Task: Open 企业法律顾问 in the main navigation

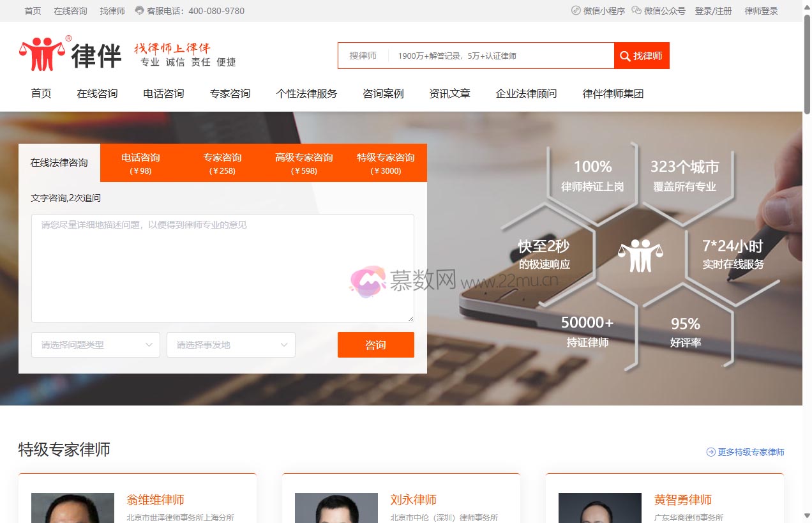Action: [x=526, y=94]
